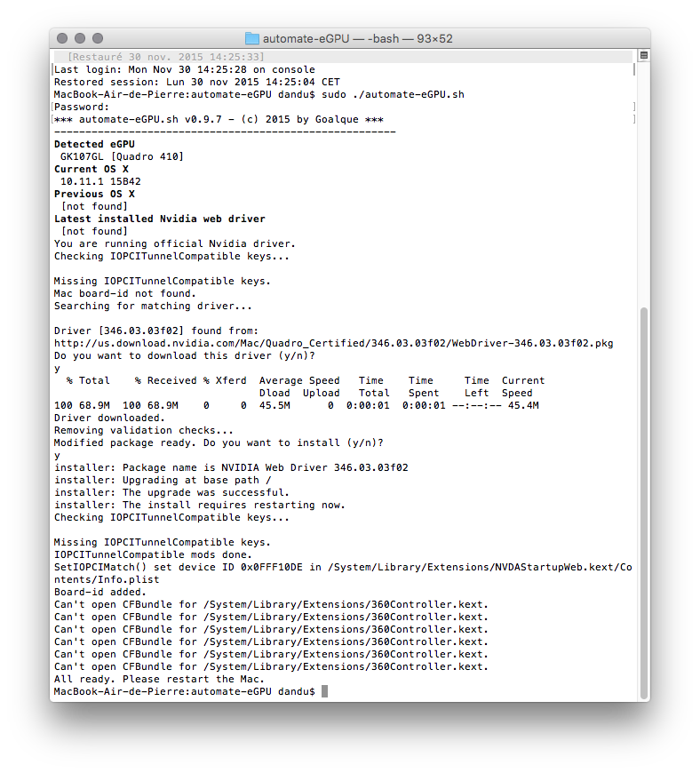Image resolution: width=700 pixels, height=773 pixels.
Task: Click the 'GK107GL [Quadro 410]' line
Action: pos(122,156)
